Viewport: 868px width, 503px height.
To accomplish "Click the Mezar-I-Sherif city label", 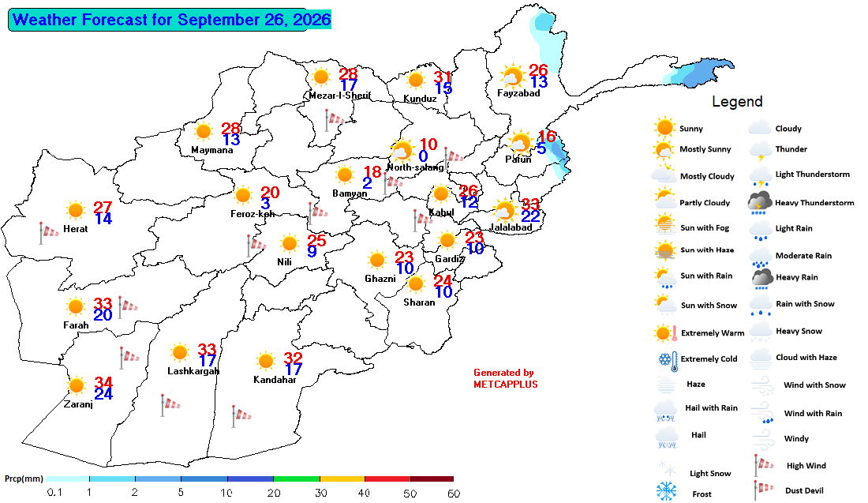I will (340, 96).
